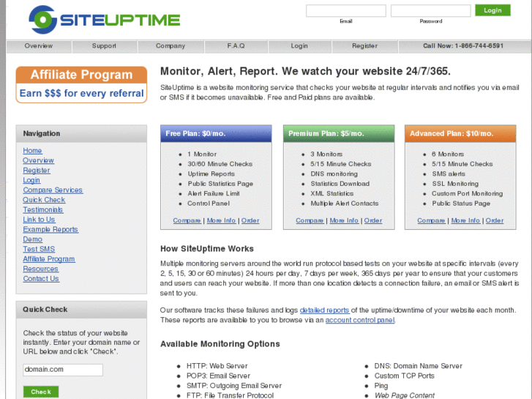Go to Home in Navigation
The image size is (532, 399).
click(33, 150)
